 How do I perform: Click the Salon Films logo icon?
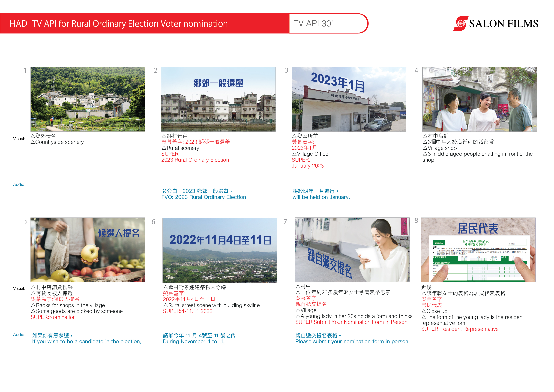click(461, 23)
